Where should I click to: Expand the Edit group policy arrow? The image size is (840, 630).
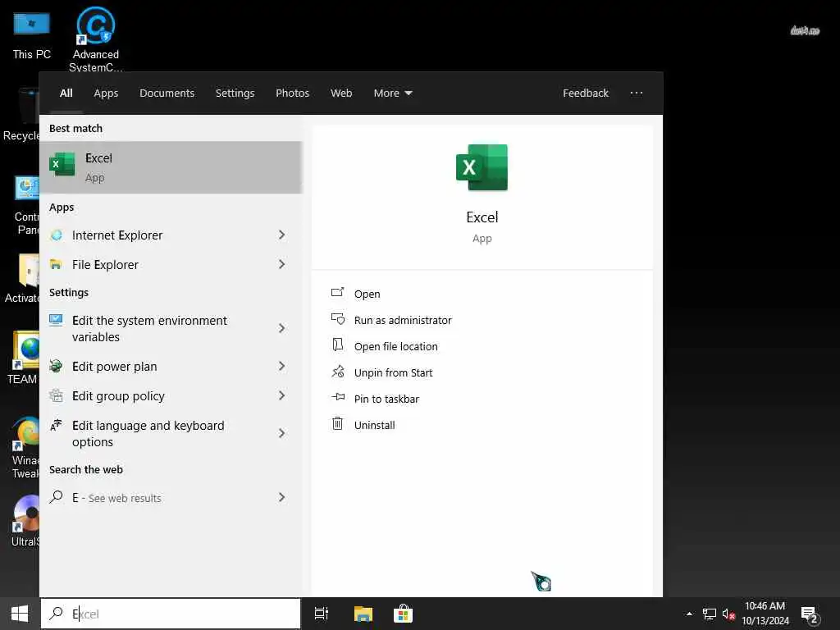pos(282,395)
